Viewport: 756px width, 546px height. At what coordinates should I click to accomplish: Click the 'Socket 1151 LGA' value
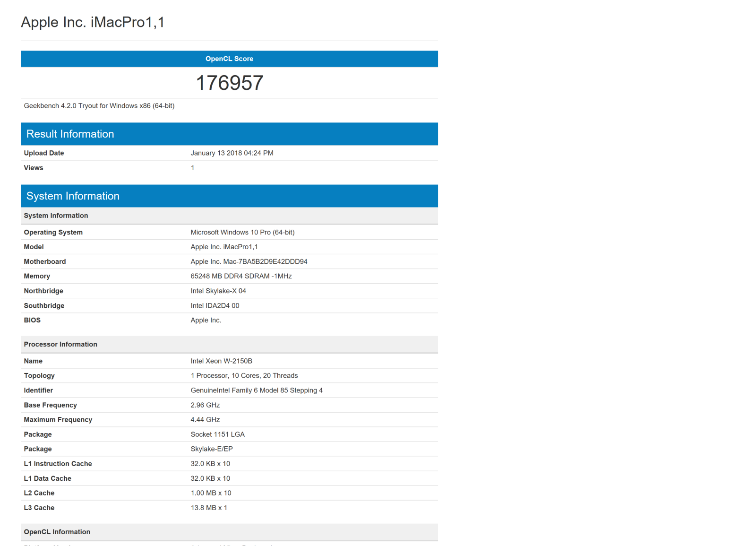(218, 434)
